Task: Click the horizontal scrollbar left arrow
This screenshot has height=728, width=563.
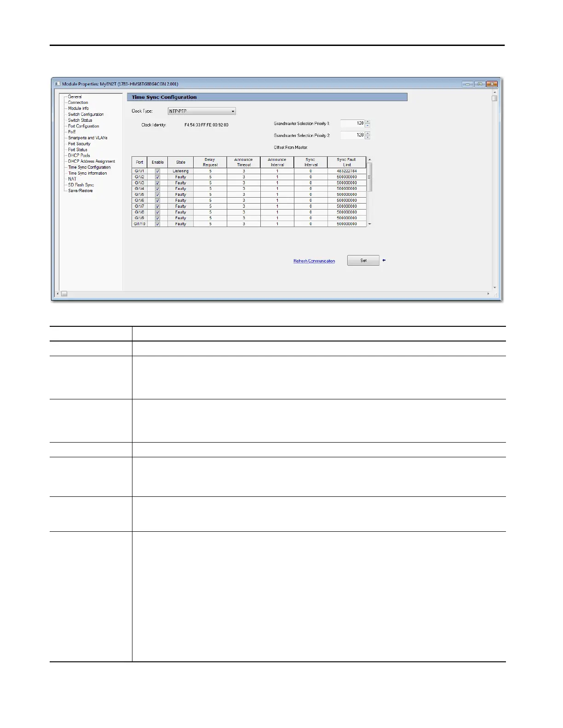Action: click(x=57, y=294)
